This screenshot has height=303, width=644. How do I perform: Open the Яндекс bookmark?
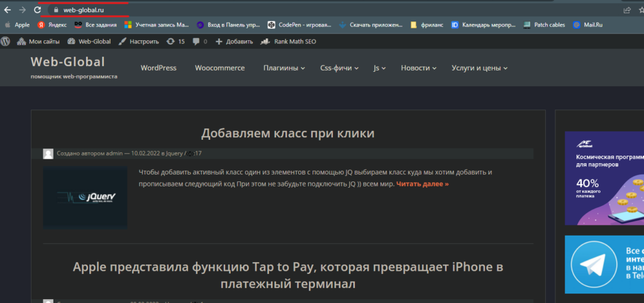52,25
